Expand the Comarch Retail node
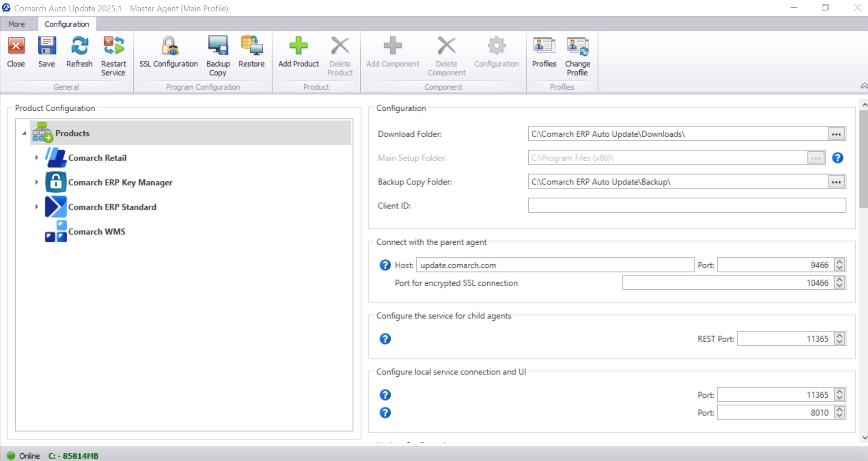The image size is (868, 461). click(36, 158)
